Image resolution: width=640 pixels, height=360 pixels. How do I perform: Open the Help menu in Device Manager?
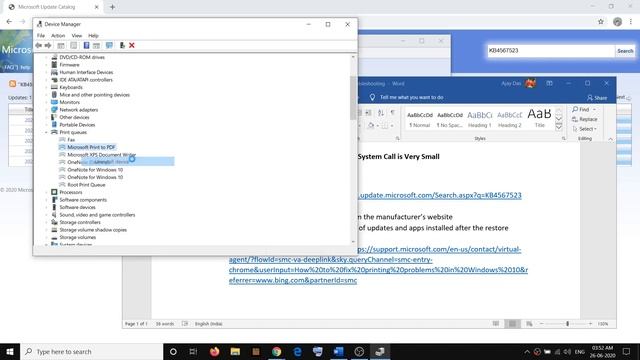tap(93, 36)
